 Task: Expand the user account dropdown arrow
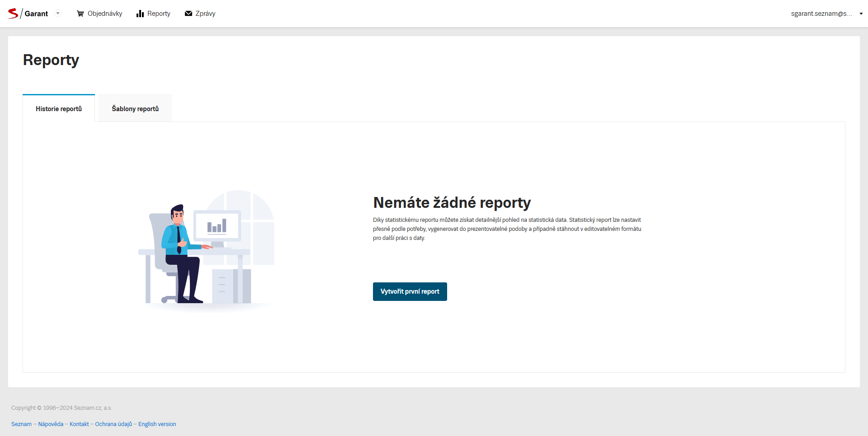(x=861, y=14)
